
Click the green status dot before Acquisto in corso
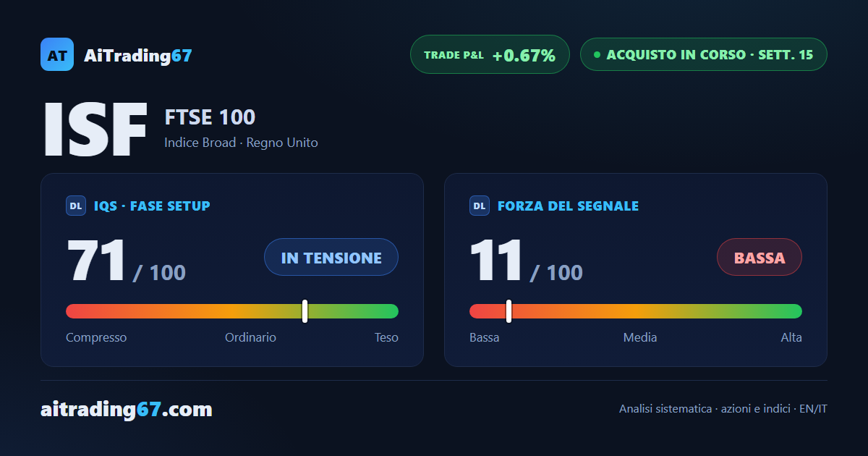click(597, 54)
